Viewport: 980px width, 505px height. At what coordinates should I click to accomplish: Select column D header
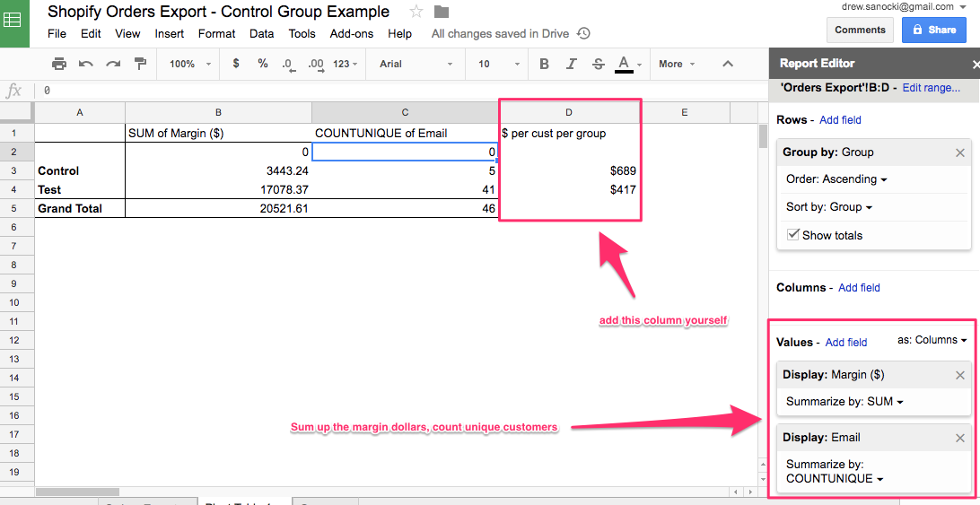tap(569, 112)
